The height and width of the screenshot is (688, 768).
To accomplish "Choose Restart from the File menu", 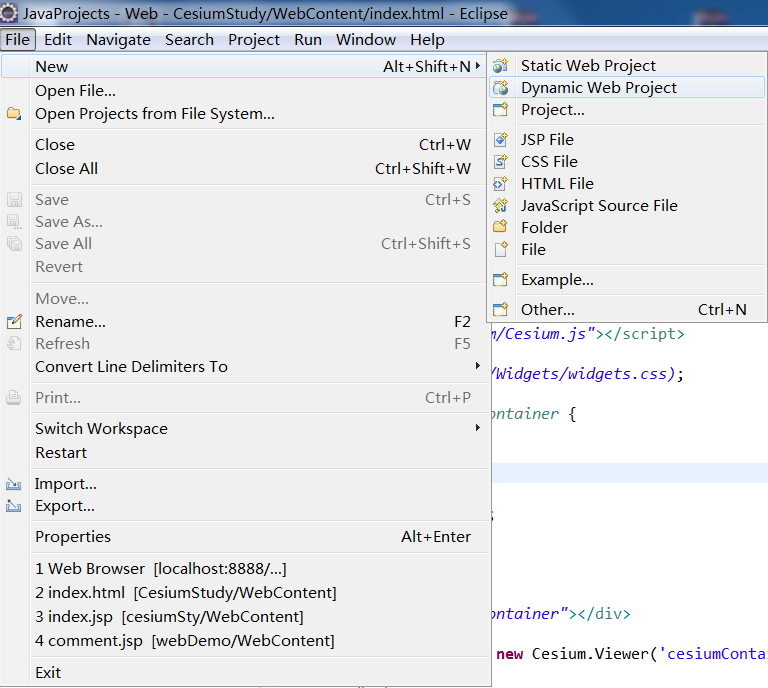I will point(246,452).
